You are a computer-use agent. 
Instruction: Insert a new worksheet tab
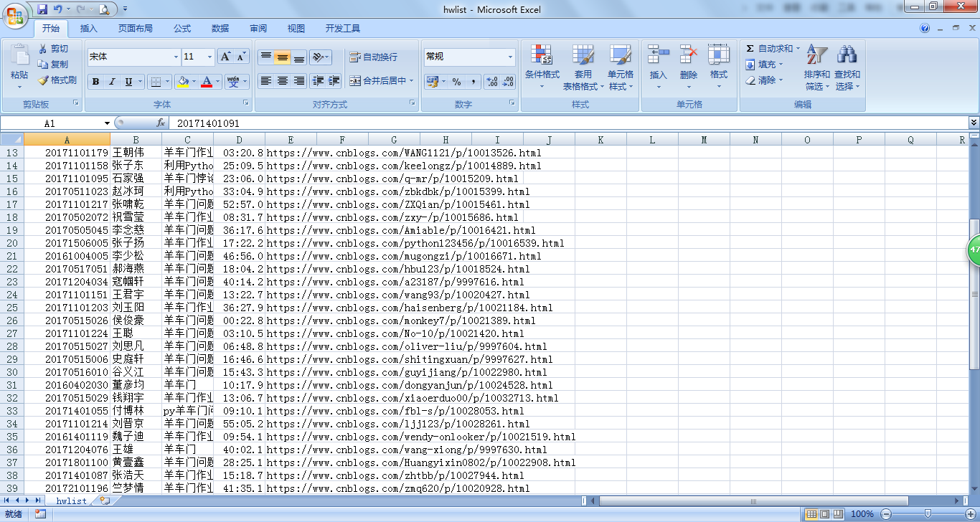(x=105, y=500)
